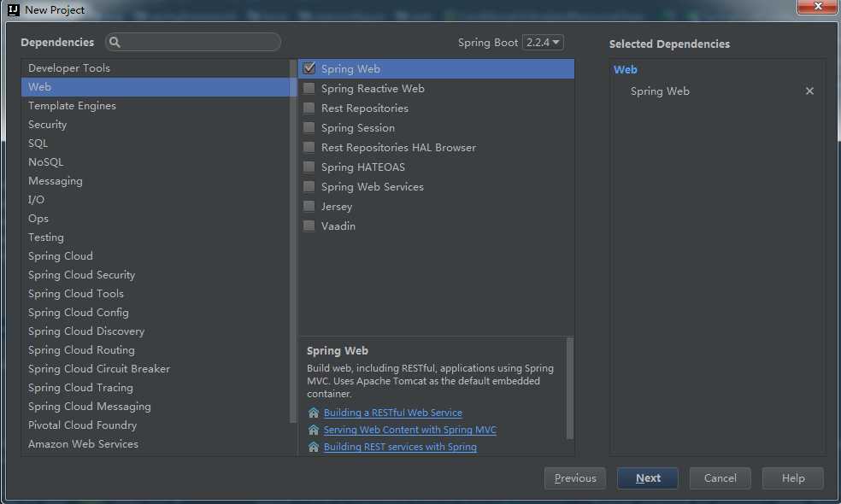Select the Ops category

pyautogui.click(x=156, y=218)
